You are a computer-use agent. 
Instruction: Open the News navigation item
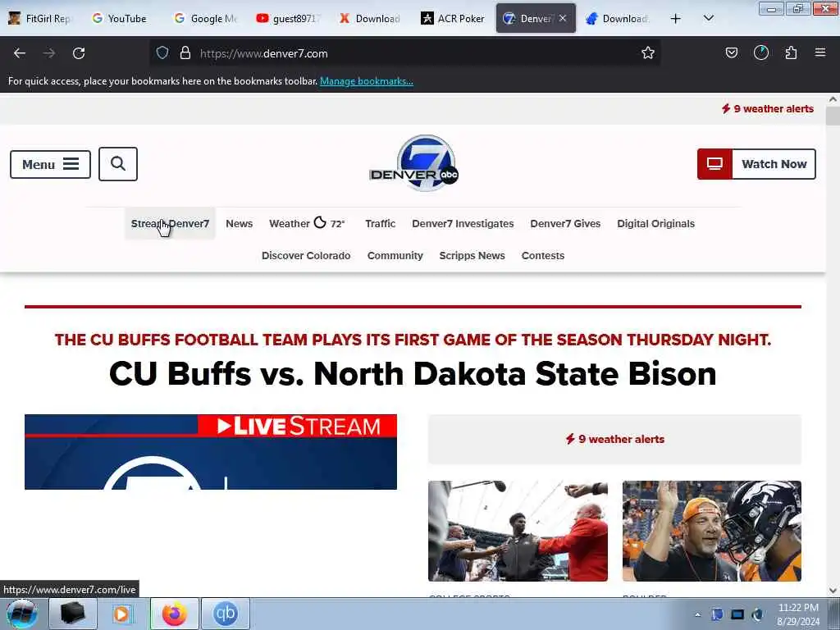click(x=239, y=223)
